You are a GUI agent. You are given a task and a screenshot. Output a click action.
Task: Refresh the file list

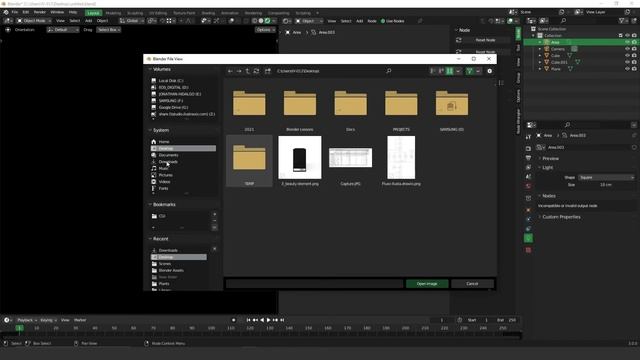click(256, 71)
